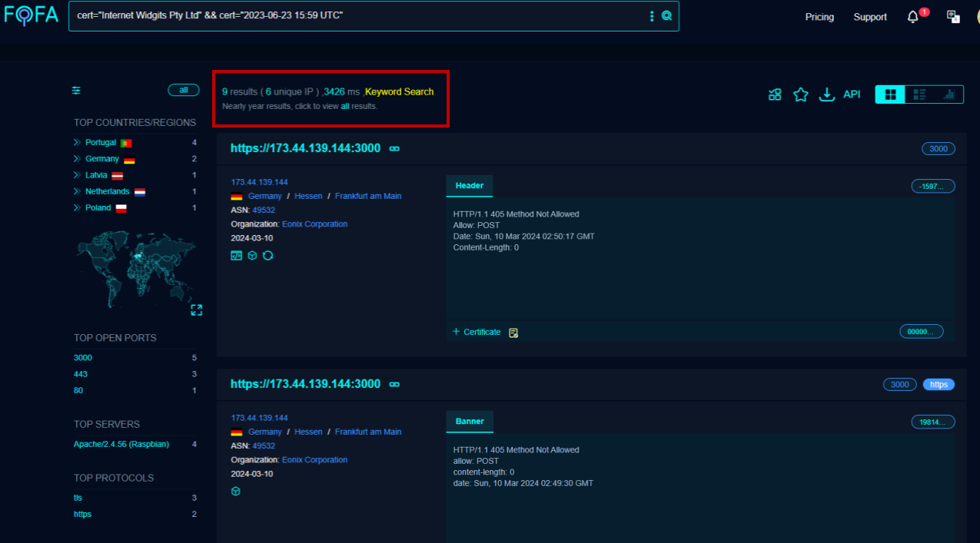This screenshot has height=543, width=980.
Task: Click Eonix Corporation in first result
Action: tap(314, 224)
